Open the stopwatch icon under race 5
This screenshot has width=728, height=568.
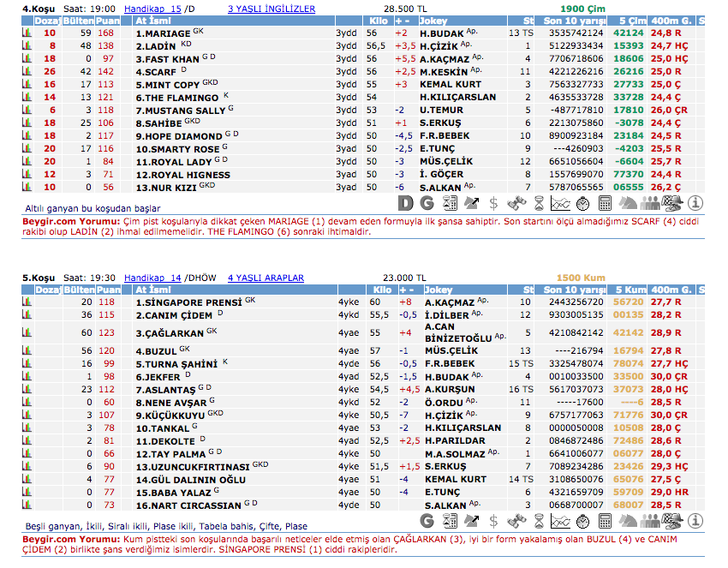583,521
